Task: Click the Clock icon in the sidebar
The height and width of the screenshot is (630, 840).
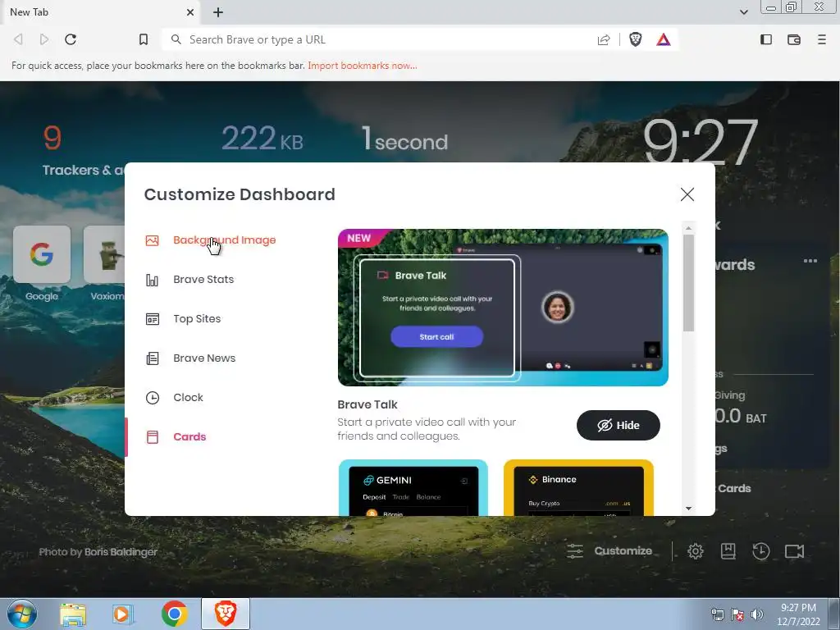Action: tap(152, 398)
